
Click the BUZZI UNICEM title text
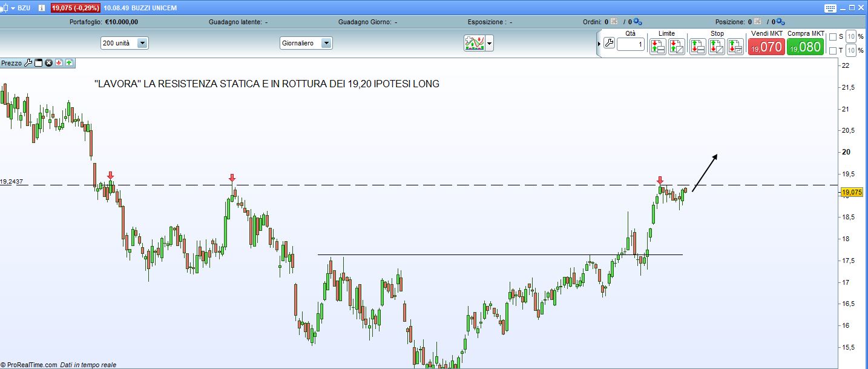[x=154, y=8]
